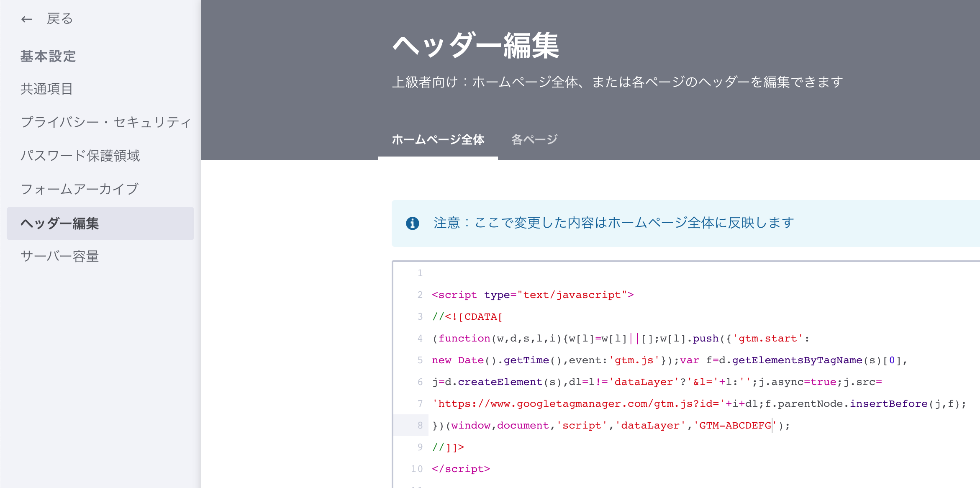Viewport: 980px width, 488px height.
Task: Click the CDATA comment on line 3
Action: pyautogui.click(x=467, y=317)
